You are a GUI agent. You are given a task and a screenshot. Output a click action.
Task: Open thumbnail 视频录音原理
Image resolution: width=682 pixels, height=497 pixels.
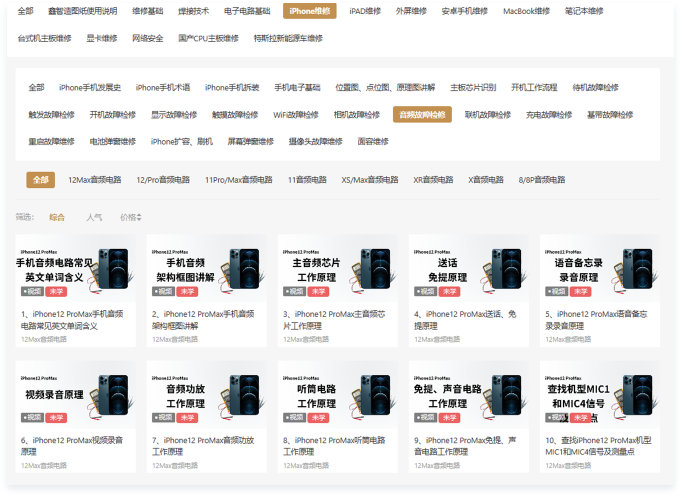(76, 395)
